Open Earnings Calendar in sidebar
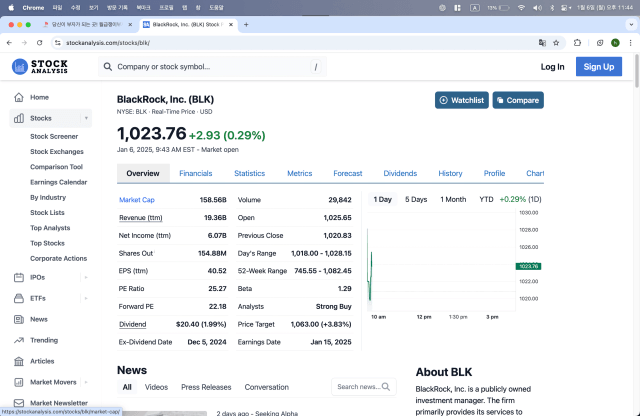The image size is (640, 416). pyautogui.click(x=58, y=182)
